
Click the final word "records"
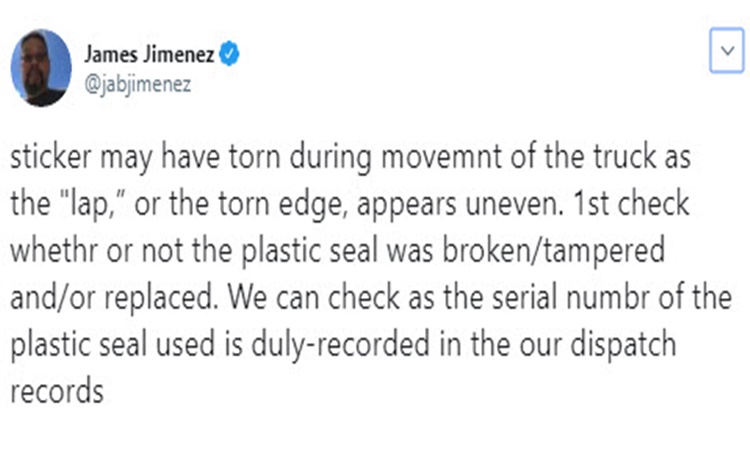(57, 391)
